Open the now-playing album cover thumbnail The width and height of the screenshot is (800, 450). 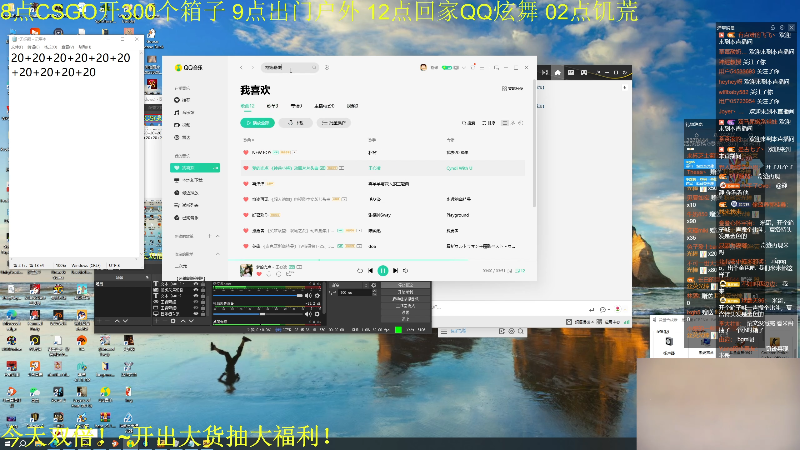pos(246,270)
